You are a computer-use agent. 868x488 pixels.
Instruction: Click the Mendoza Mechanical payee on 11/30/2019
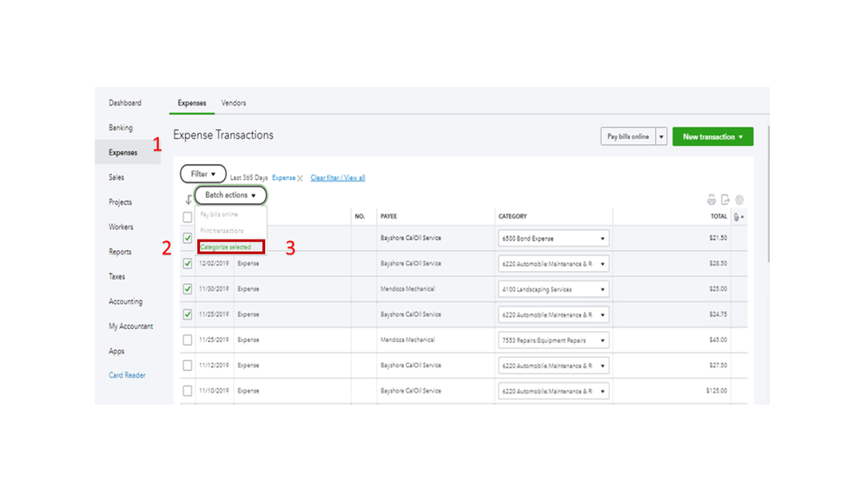tap(407, 289)
